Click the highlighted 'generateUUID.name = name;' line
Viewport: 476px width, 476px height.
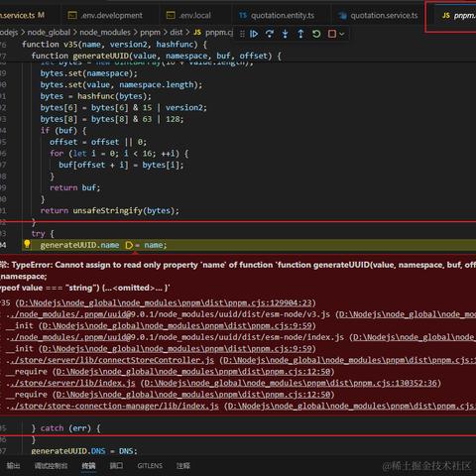103,245
